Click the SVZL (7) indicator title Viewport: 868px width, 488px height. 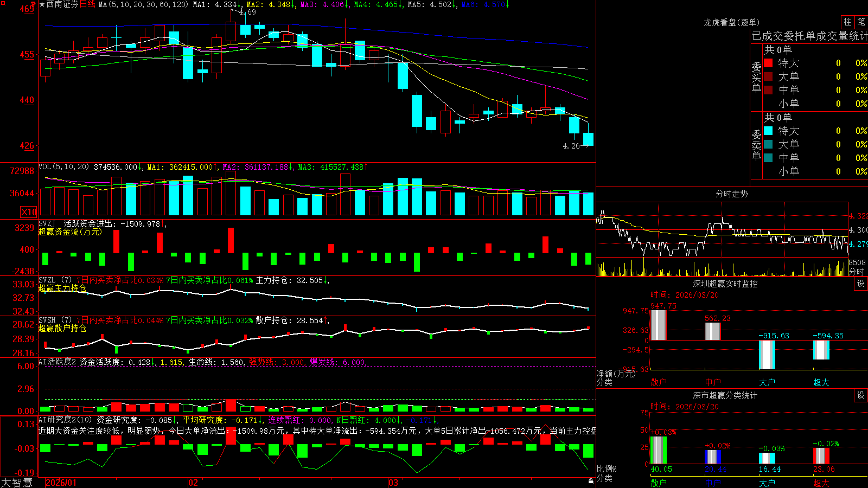[55, 280]
